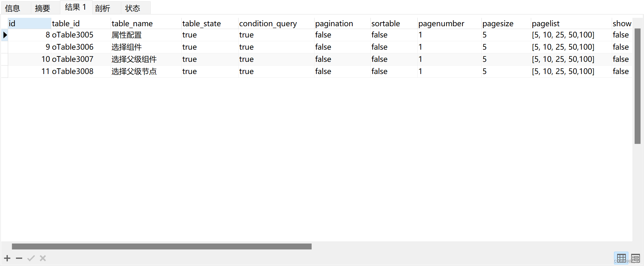The height and width of the screenshot is (266, 644).
Task: Select id cell with value 8
Action: coord(29,35)
